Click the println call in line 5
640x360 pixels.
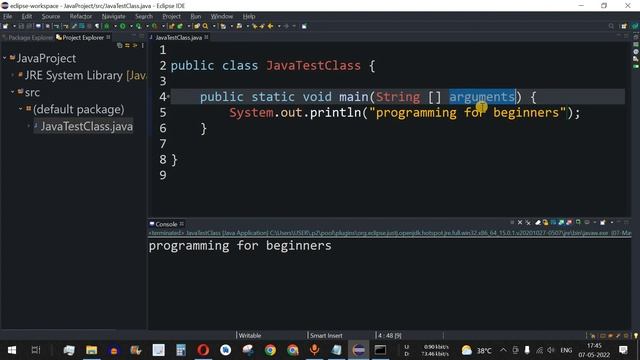point(335,113)
